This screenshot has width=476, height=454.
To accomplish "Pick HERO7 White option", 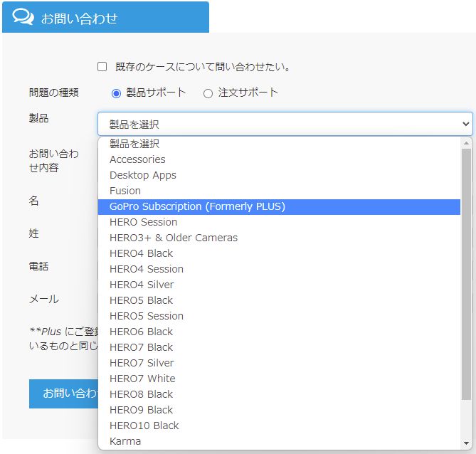I will click(279, 379).
